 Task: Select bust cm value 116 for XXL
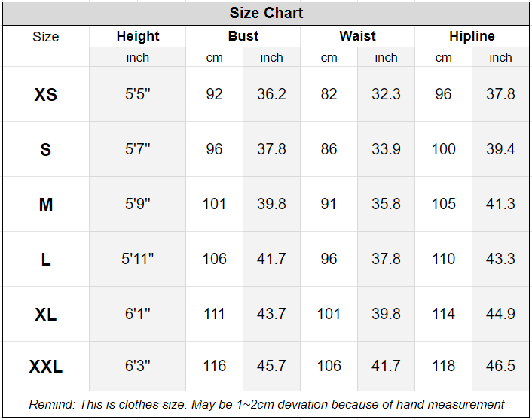click(215, 367)
